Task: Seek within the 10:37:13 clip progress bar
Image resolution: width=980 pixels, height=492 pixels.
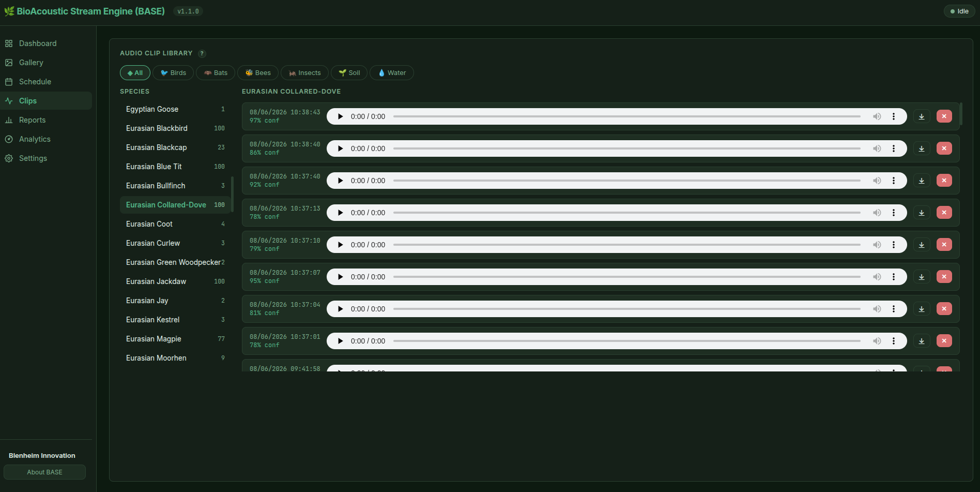Action: coord(627,213)
